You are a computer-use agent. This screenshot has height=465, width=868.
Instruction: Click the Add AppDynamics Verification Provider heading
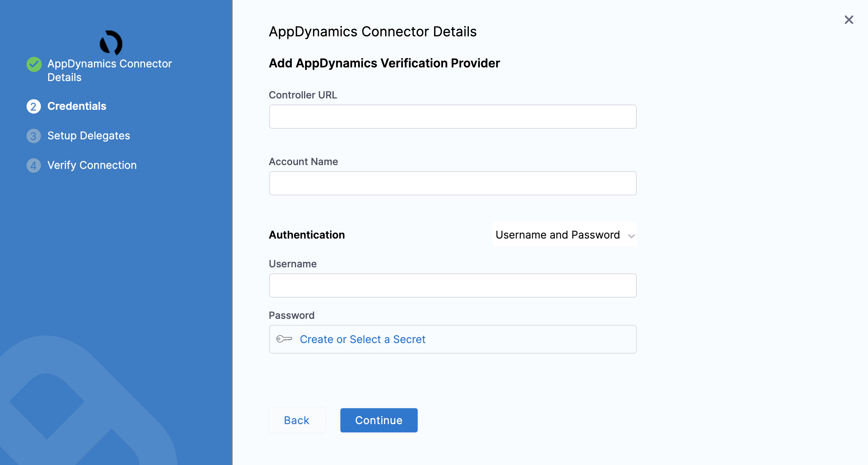click(x=384, y=63)
